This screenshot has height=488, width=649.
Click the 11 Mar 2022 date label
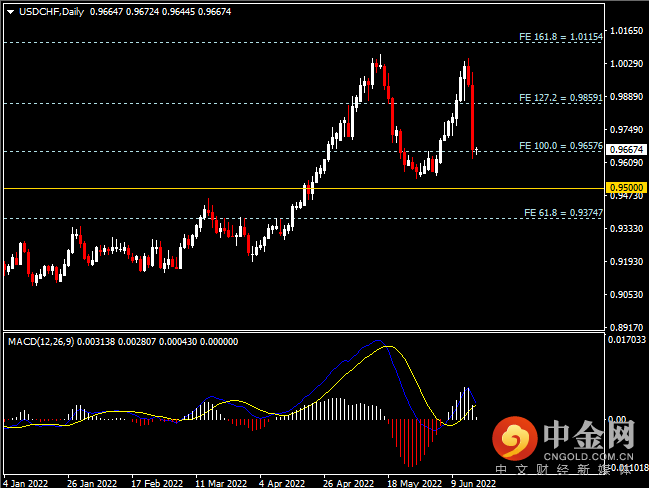[x=221, y=483]
